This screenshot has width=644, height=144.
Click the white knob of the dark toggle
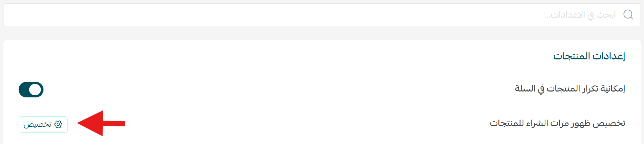tap(35, 90)
